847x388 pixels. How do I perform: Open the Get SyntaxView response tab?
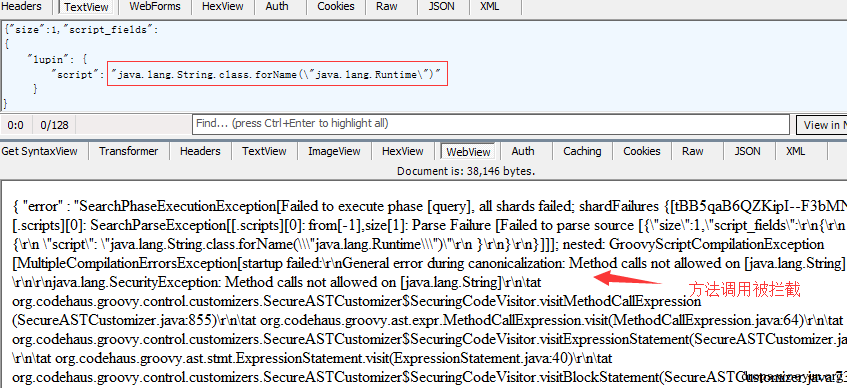39,151
